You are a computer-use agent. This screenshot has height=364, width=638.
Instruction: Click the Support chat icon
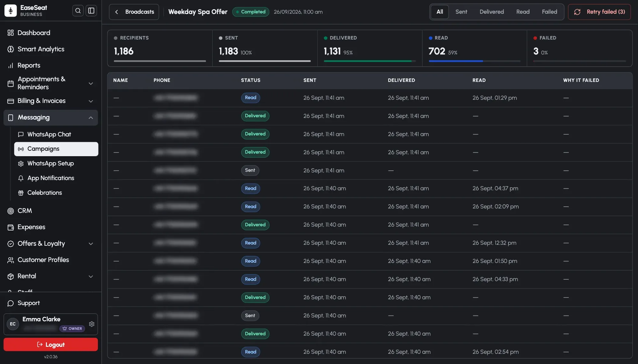coord(11,303)
